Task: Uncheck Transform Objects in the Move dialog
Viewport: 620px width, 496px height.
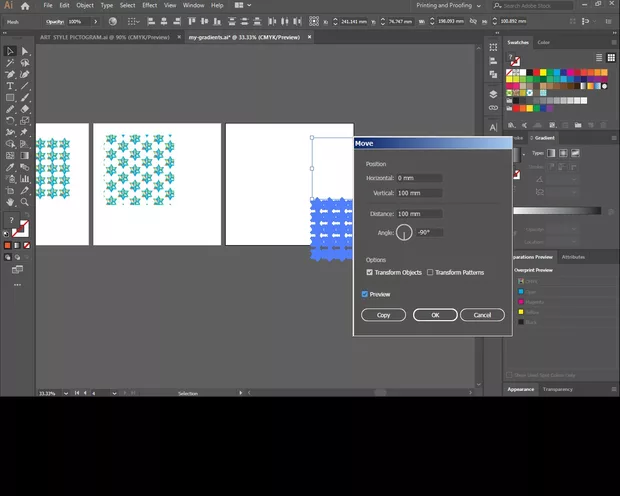Action: pos(370,272)
